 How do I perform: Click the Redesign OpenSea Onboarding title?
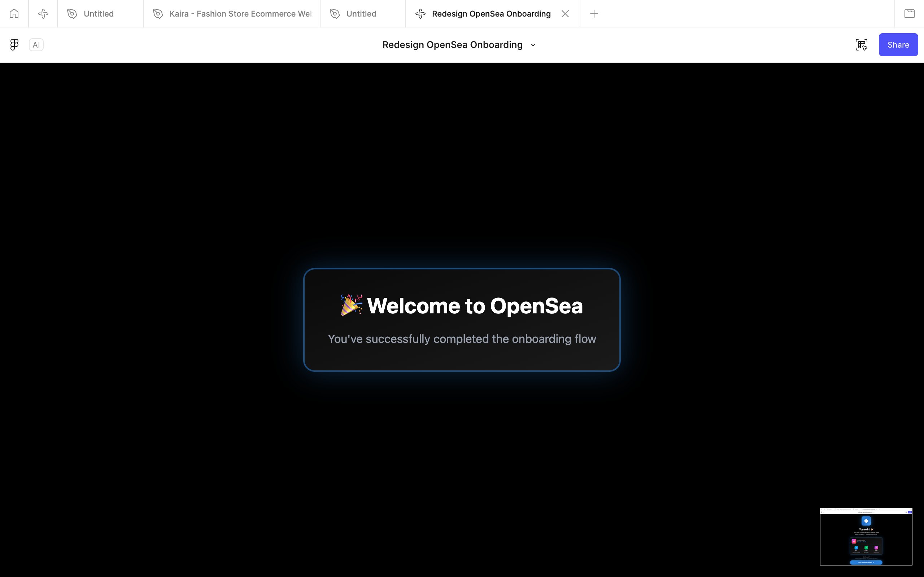click(x=452, y=45)
